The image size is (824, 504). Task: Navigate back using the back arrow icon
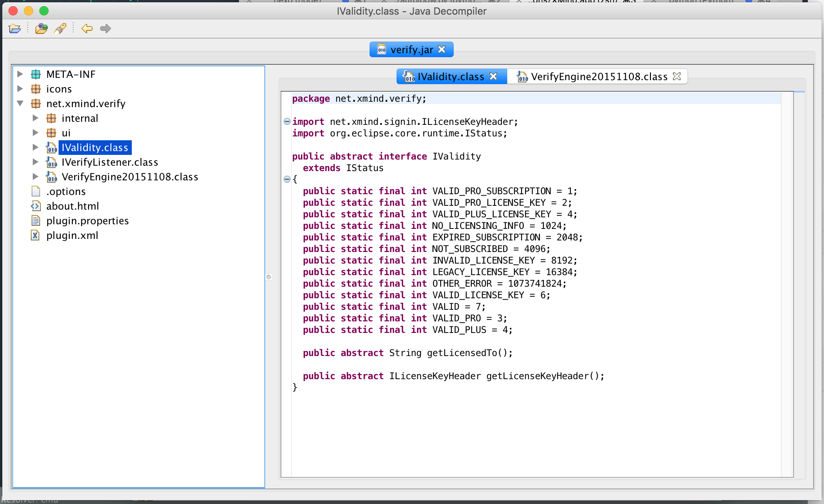87,29
